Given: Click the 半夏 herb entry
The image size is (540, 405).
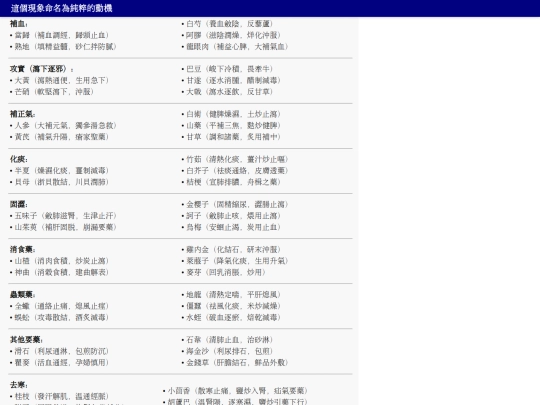Looking at the screenshot, I should 59,170.
